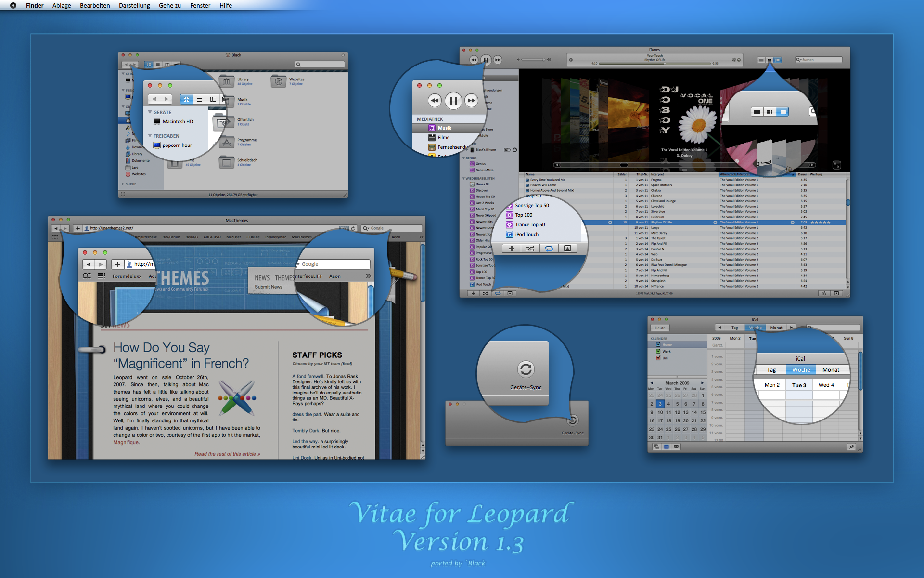Reload the page in the Safari window

353,228
